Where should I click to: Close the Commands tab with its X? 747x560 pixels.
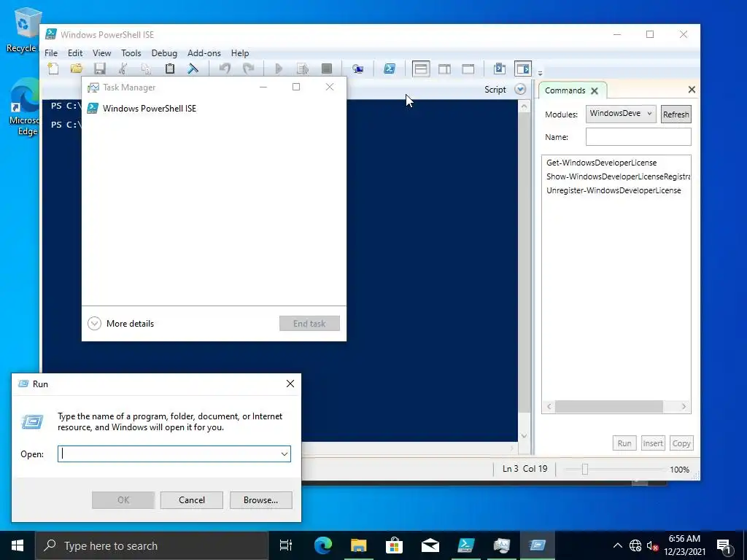(594, 90)
